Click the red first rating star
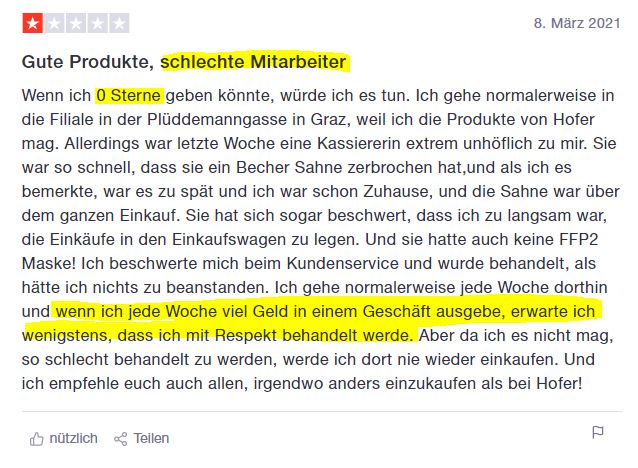638x468 pixels. click(33, 23)
